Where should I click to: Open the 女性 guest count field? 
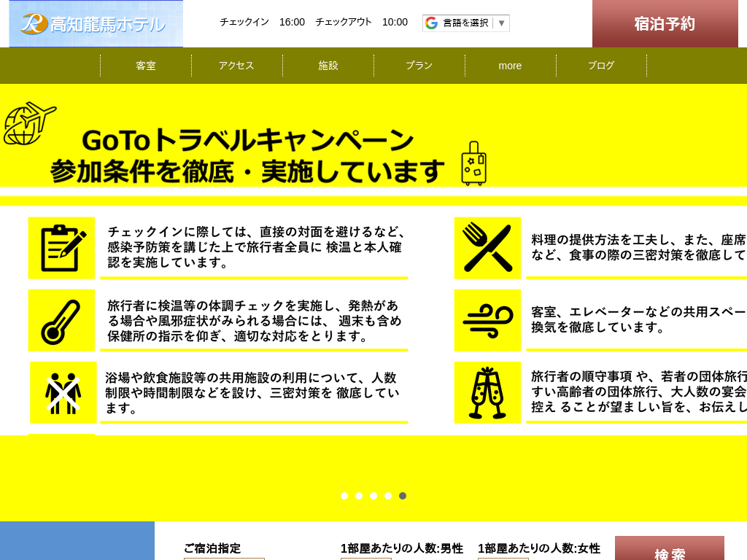(x=503, y=559)
